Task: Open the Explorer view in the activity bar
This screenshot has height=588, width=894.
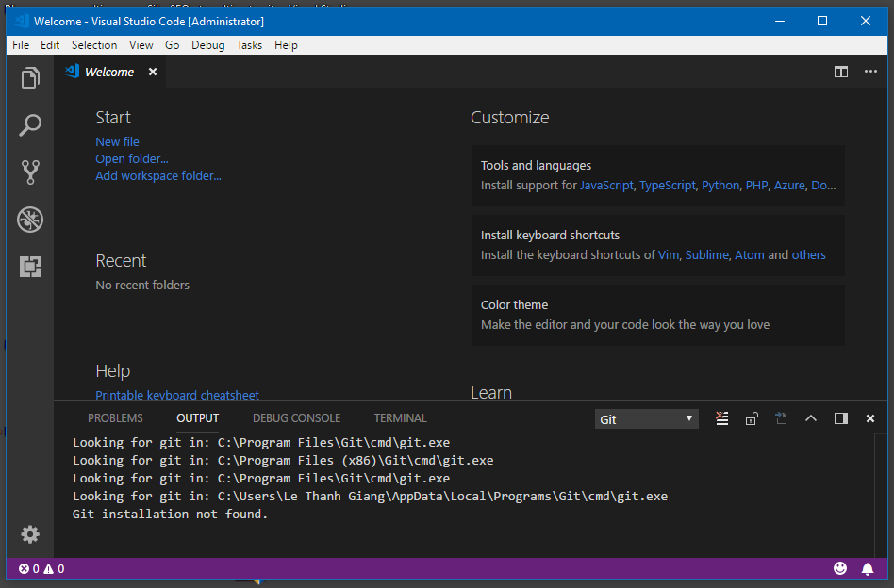Action: pos(29,78)
